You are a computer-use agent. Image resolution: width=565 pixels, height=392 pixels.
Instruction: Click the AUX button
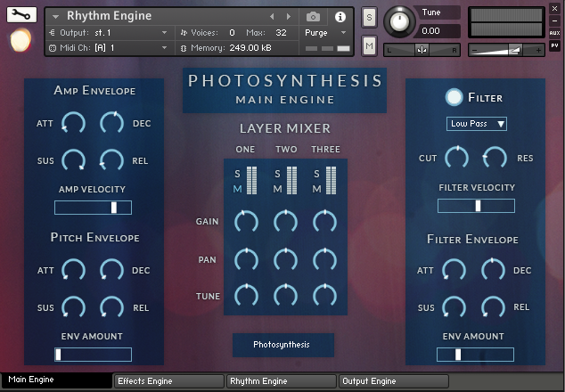[554, 33]
